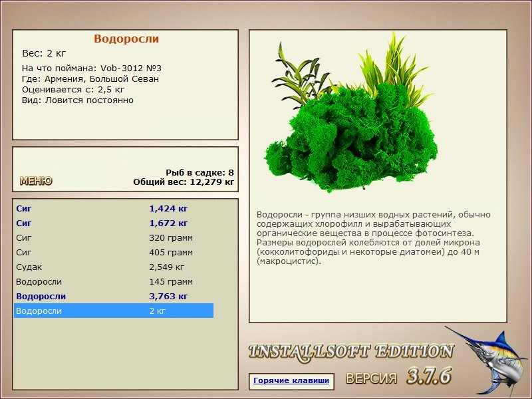Click the Оценивается с: 2,5 кг line
532x399 pixels.
[x=73, y=90]
